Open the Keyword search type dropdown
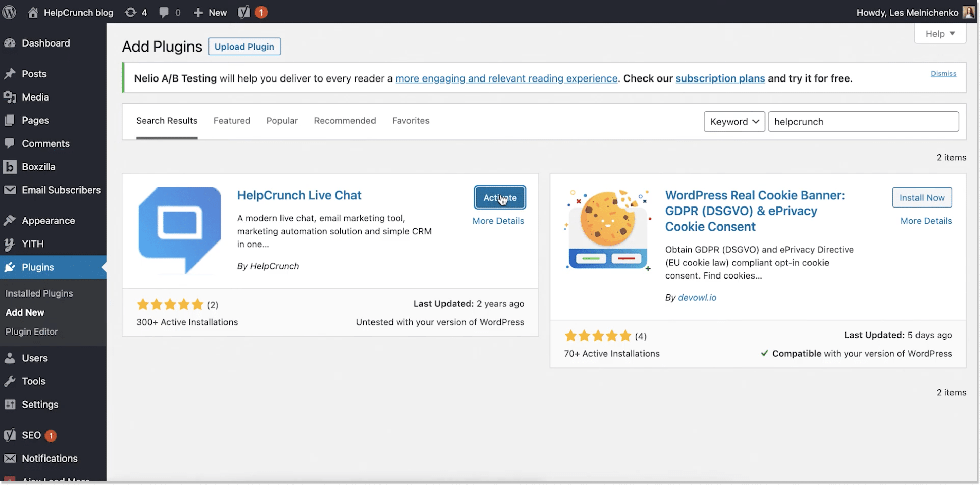This screenshot has height=485, width=980. [x=734, y=122]
